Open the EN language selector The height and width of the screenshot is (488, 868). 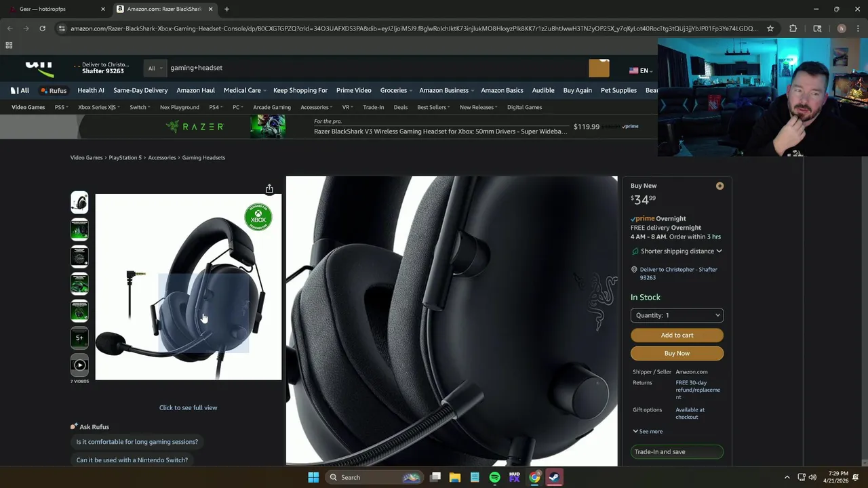[x=640, y=70]
